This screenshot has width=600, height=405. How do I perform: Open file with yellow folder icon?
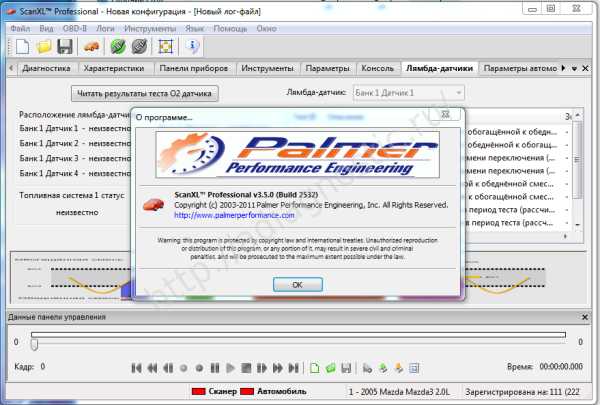pyautogui.click(x=44, y=47)
